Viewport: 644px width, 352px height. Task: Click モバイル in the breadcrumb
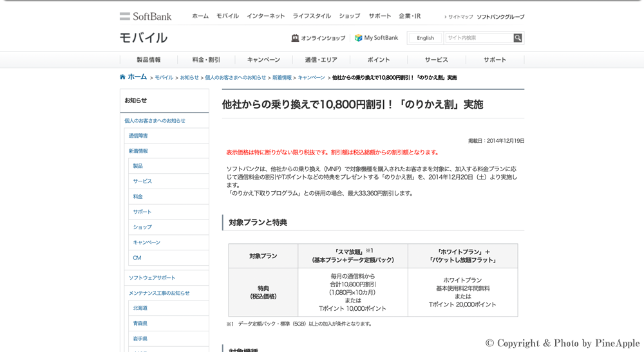(164, 77)
